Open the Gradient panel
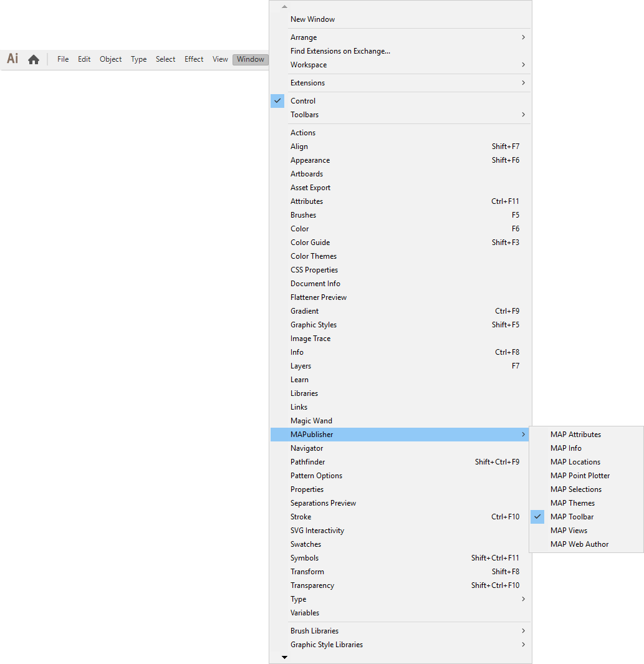Screen dimensions: 644x664 pyautogui.click(x=400, y=311)
